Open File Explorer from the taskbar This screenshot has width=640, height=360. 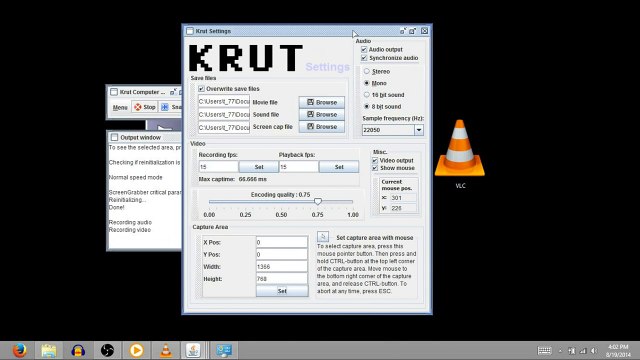(x=49, y=351)
